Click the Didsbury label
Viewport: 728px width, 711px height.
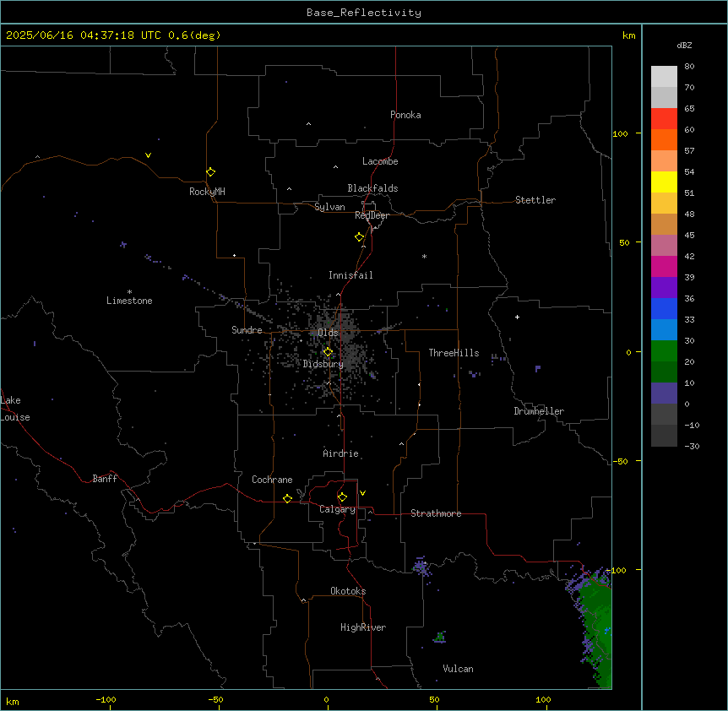323,364
